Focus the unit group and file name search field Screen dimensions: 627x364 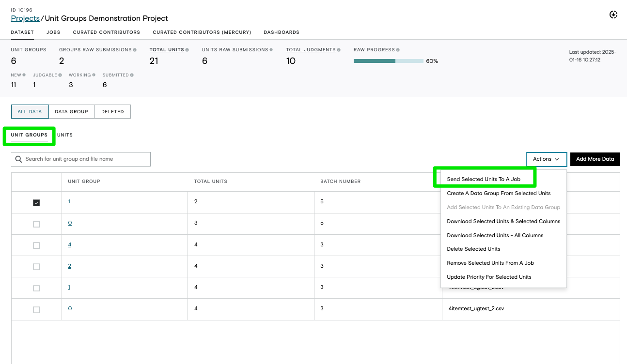tap(81, 159)
